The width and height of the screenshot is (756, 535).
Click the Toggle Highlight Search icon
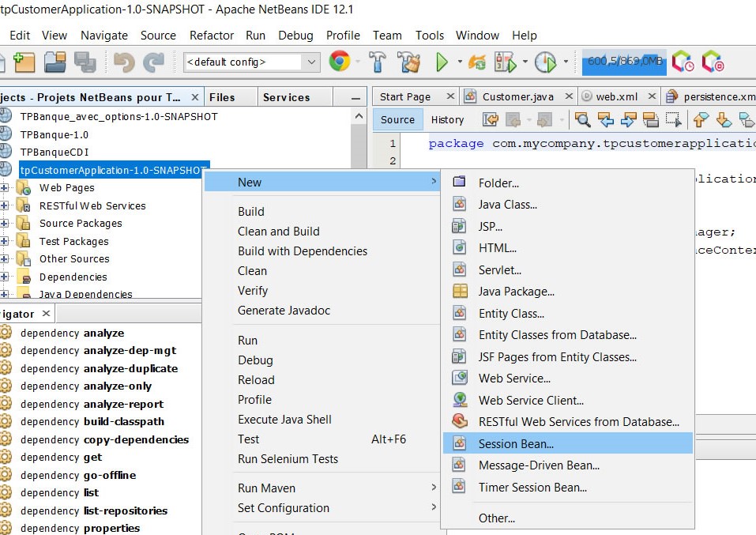[x=651, y=119]
